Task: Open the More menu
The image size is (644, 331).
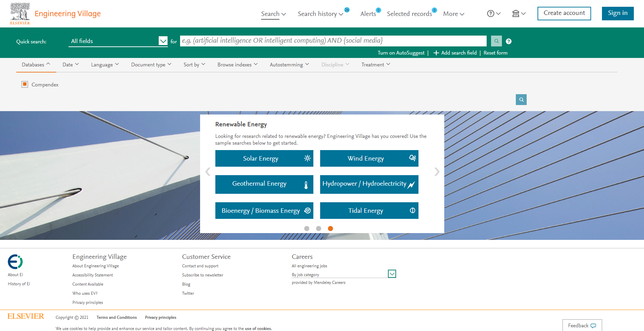Action: click(454, 14)
